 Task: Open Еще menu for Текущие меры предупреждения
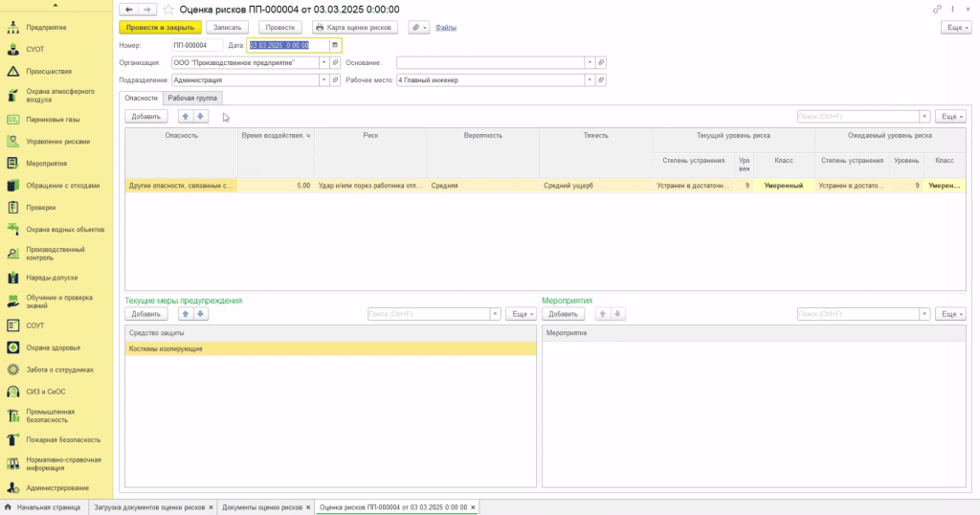coord(521,314)
